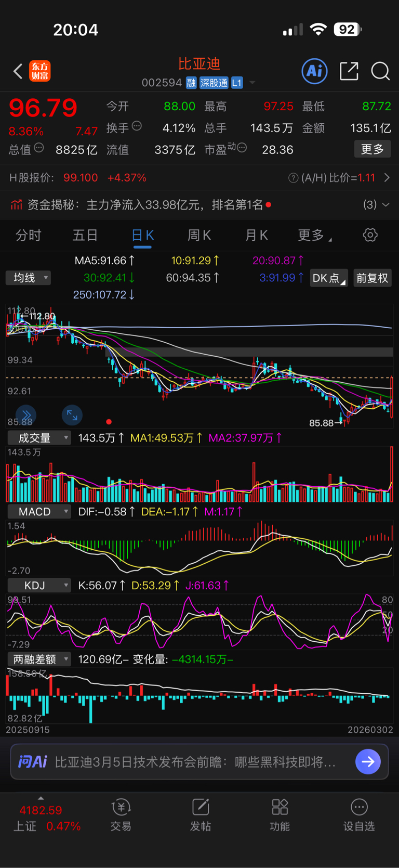Tap the H股报价 99.100 value
Screen dimensions: 399x868
pos(81,178)
